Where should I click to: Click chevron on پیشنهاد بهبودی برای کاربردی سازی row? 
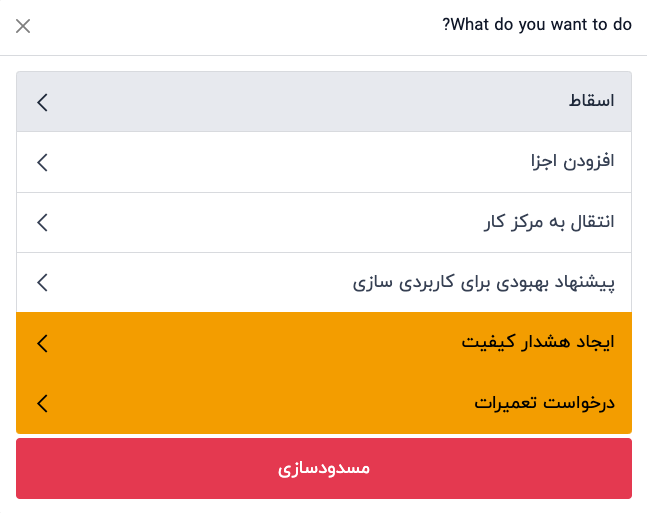42,282
